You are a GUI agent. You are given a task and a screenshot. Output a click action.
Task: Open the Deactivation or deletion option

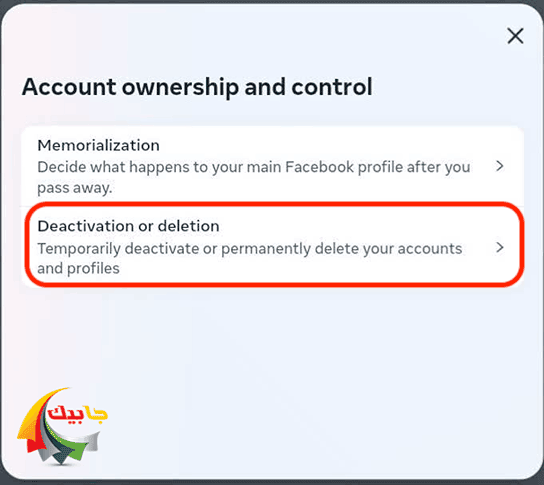(x=272, y=247)
